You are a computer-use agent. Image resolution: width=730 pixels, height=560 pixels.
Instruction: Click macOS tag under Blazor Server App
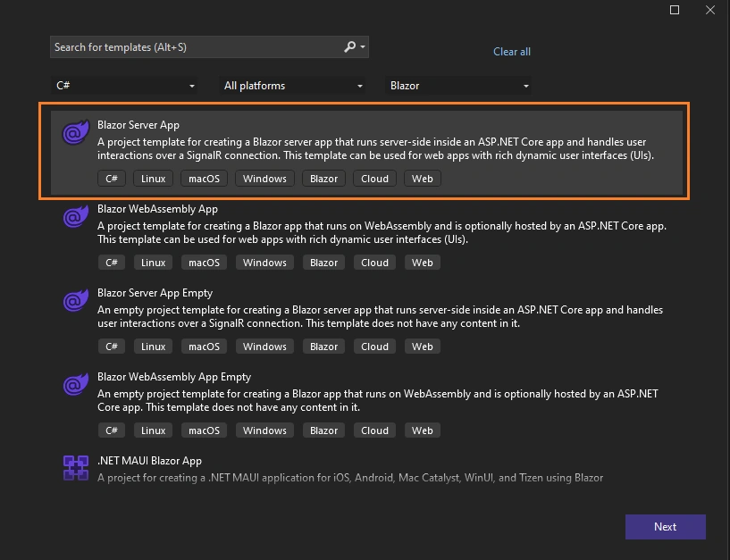(204, 179)
